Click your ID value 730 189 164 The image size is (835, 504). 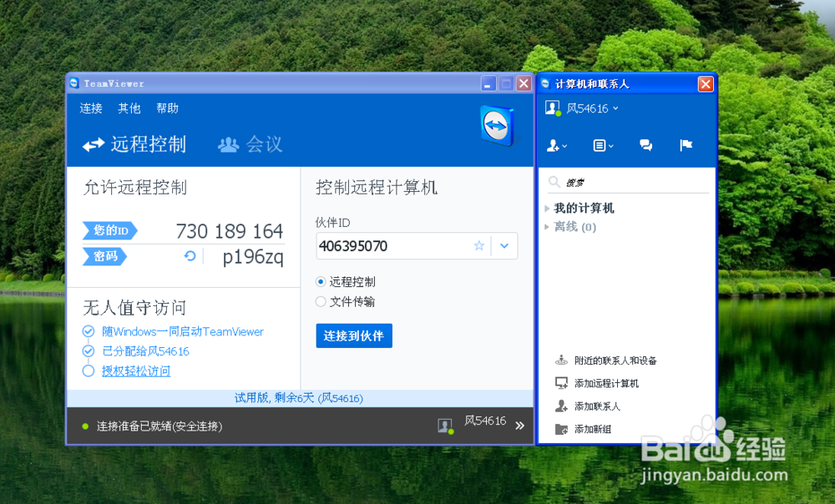[x=230, y=231]
